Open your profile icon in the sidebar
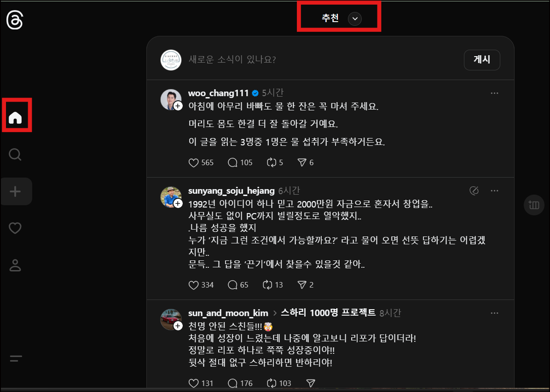Image resolution: width=550 pixels, height=392 pixels. tap(15, 265)
